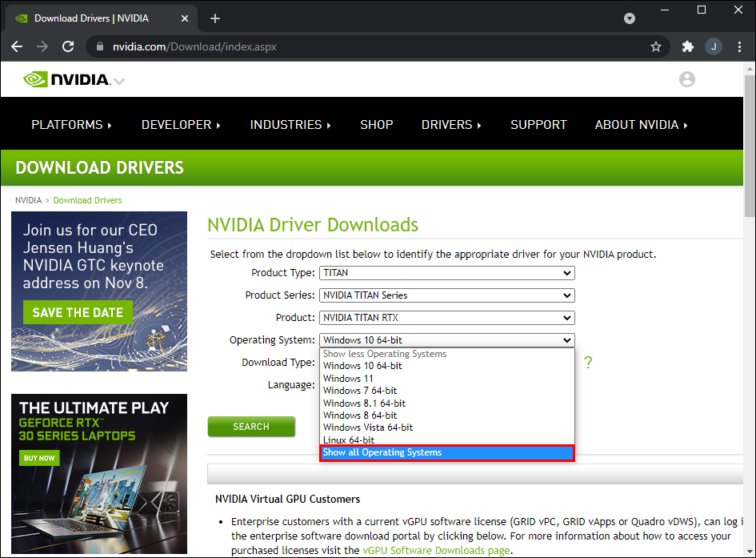756x558 pixels.
Task: Follow the vGPU Software Downloads page link
Action: coord(436,551)
